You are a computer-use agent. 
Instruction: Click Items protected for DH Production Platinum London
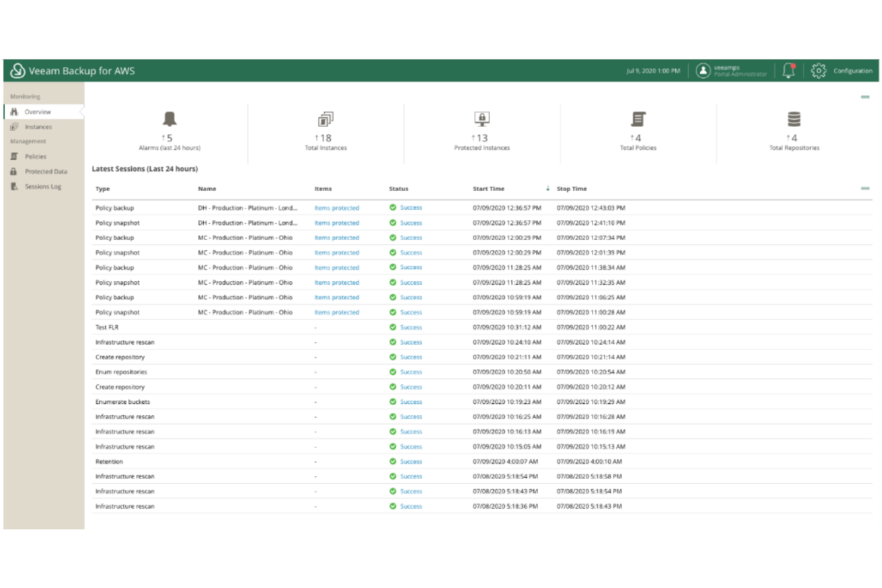click(x=336, y=207)
